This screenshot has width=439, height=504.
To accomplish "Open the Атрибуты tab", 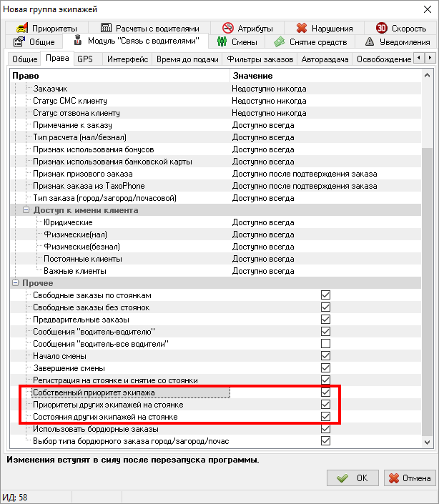I will (247, 28).
